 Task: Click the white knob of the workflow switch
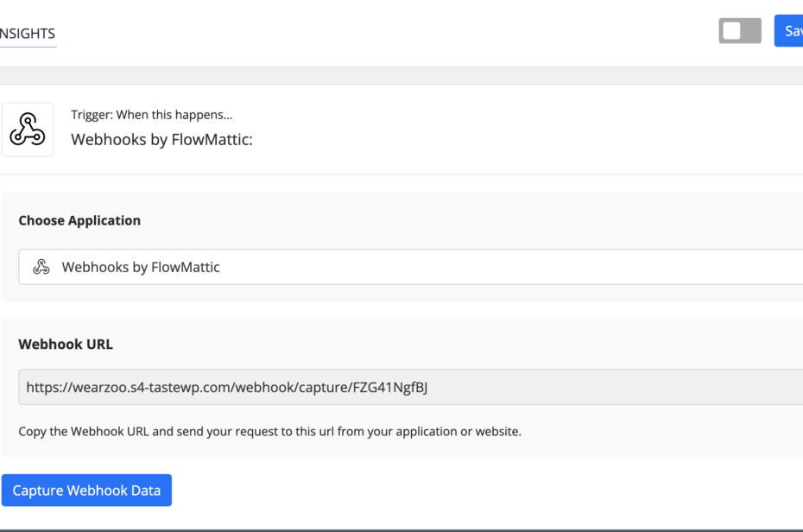731,31
